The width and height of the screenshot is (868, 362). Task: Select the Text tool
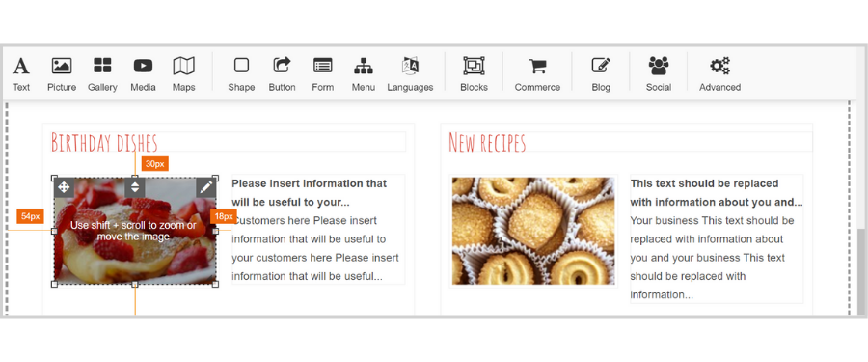(21, 73)
